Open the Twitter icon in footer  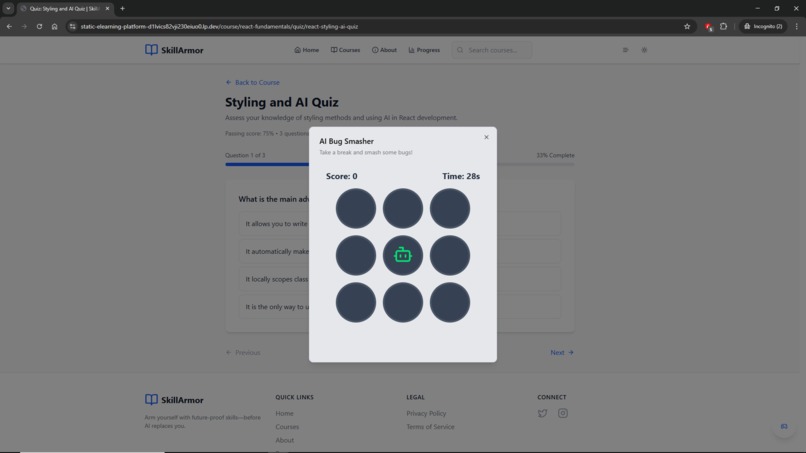pyautogui.click(x=542, y=413)
